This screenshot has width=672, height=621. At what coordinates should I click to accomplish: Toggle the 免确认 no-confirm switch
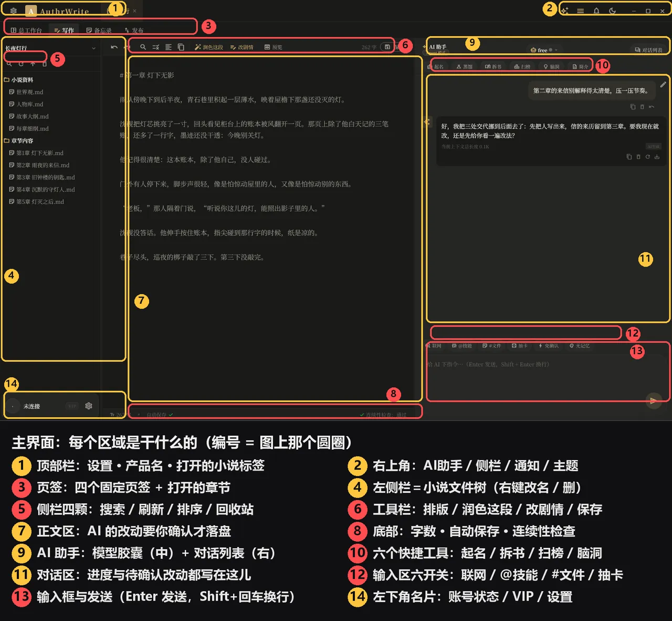click(x=549, y=346)
